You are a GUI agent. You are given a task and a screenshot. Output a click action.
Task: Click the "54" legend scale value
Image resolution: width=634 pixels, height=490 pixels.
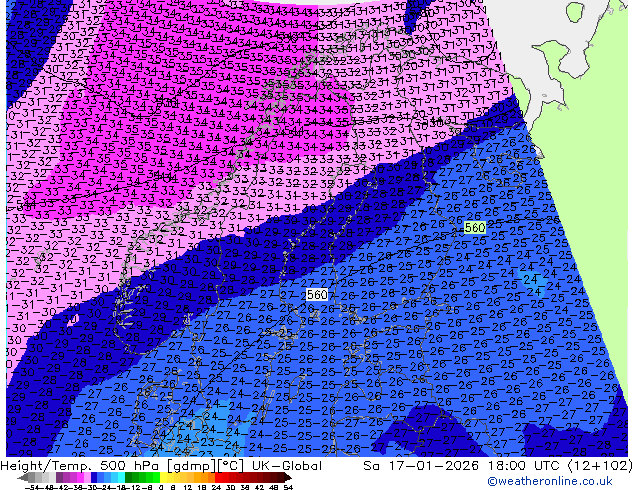tap(288, 487)
